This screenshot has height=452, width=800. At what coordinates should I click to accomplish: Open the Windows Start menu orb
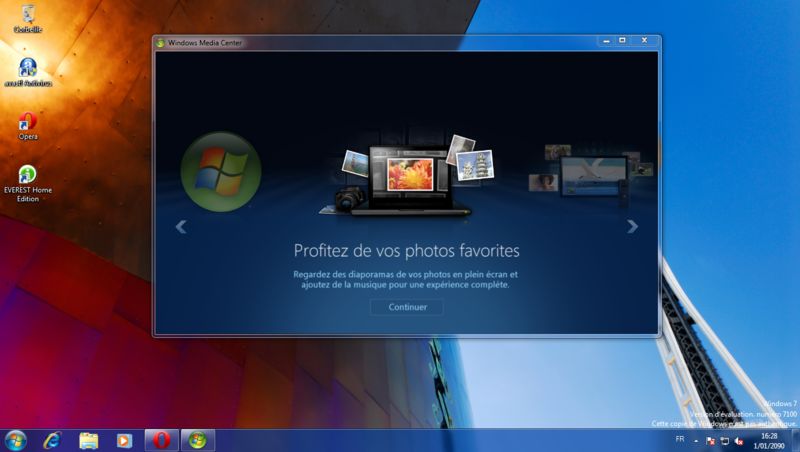coord(15,440)
